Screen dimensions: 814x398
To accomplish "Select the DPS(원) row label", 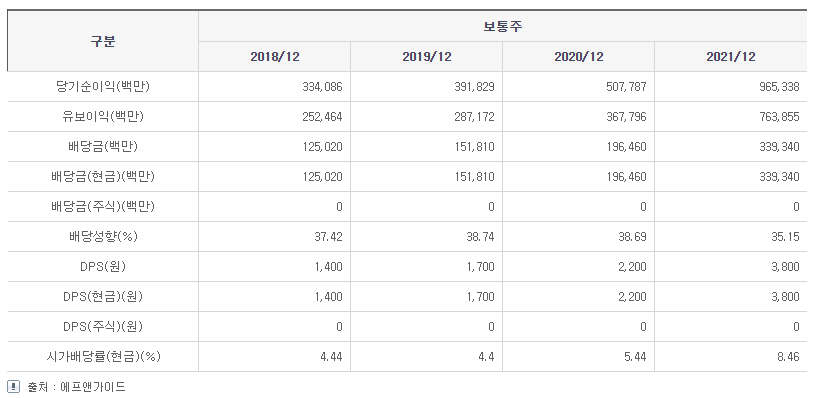I will [x=103, y=267].
